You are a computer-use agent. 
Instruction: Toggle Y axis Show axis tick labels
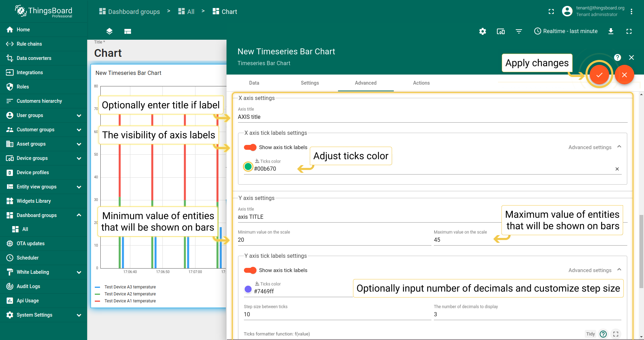pyautogui.click(x=250, y=270)
